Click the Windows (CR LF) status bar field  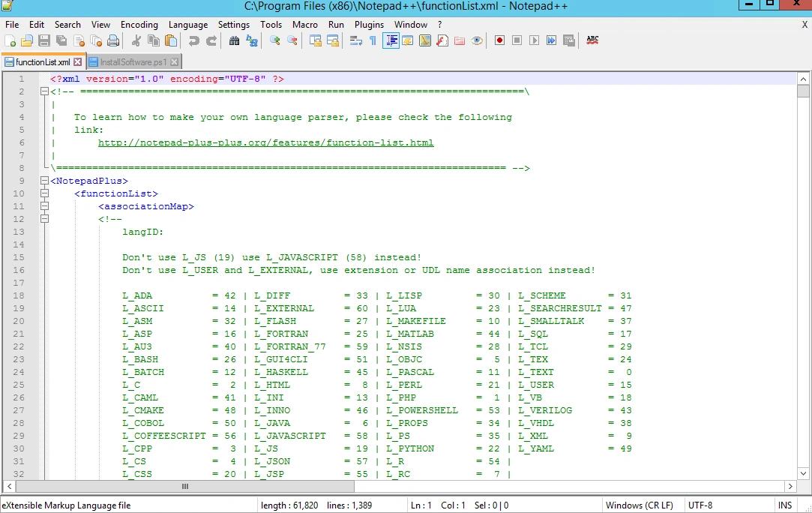(x=639, y=505)
